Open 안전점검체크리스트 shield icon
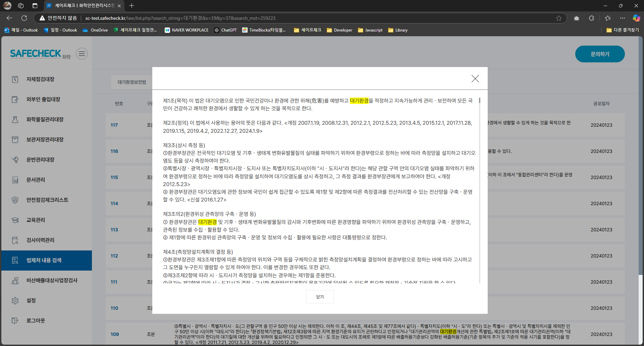The height and width of the screenshot is (346, 644). point(15,200)
